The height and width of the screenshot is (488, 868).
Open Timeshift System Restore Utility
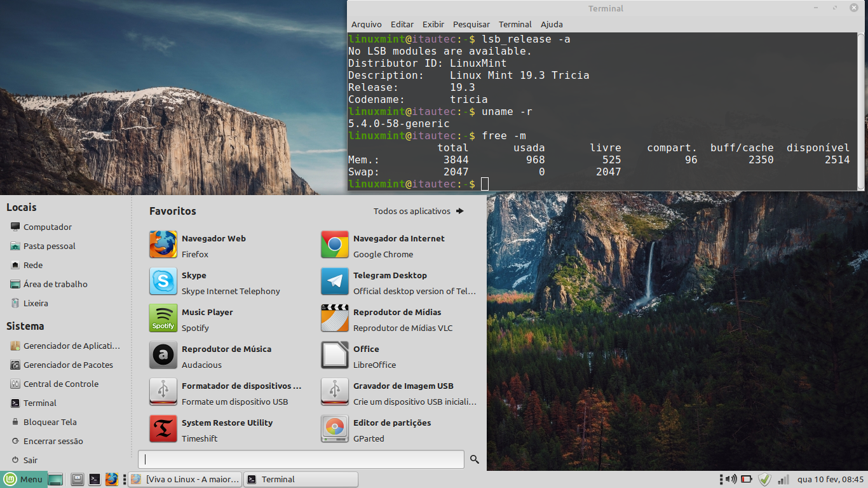(x=226, y=430)
